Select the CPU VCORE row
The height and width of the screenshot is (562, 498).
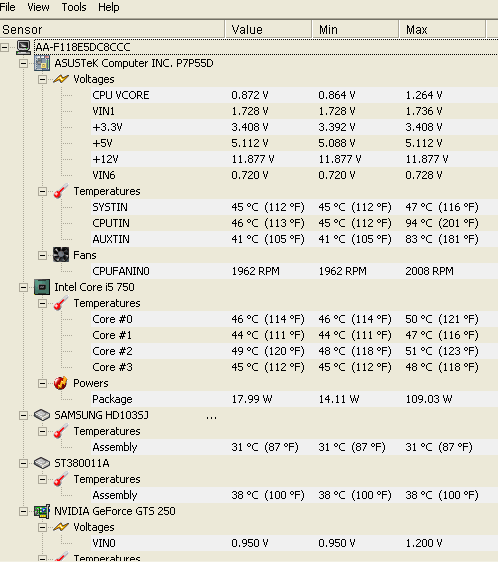[294, 95]
